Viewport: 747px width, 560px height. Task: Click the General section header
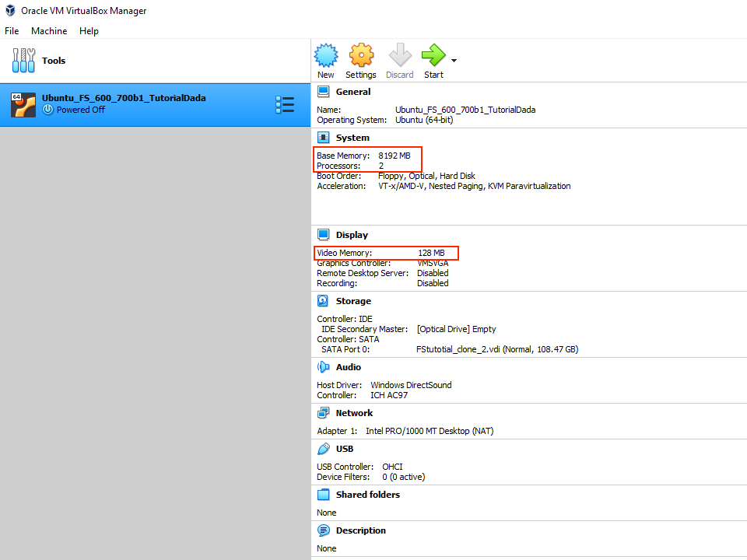352,92
